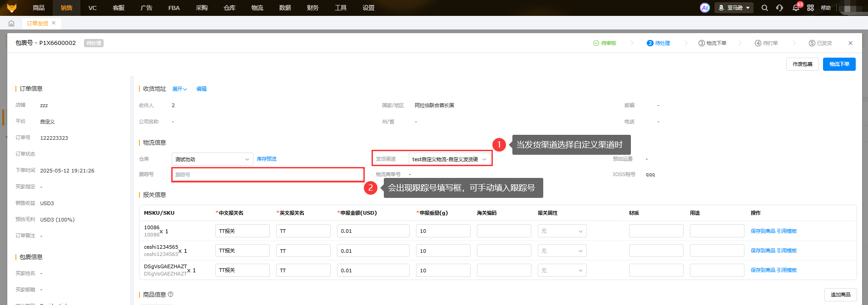Open the notifications bell icon

[x=796, y=8]
